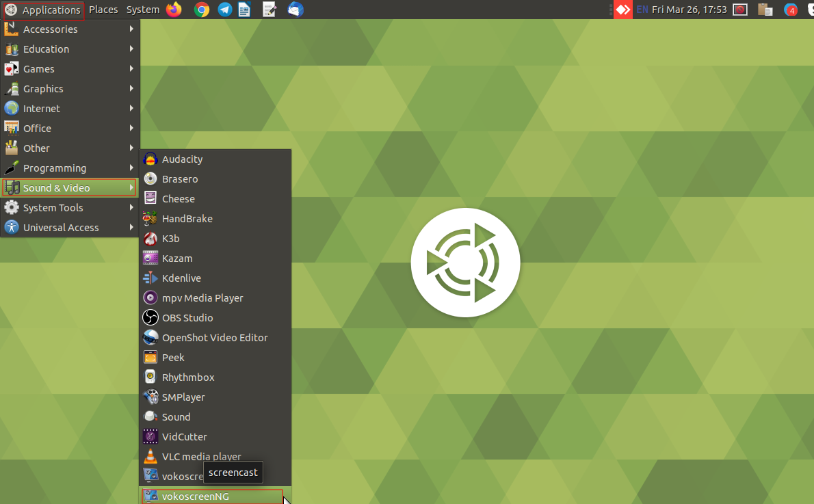Expand the Games category submenu

pyautogui.click(x=70, y=68)
